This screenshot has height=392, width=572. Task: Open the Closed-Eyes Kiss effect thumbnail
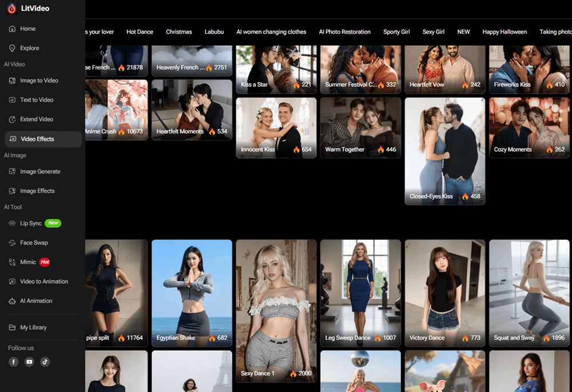point(444,151)
